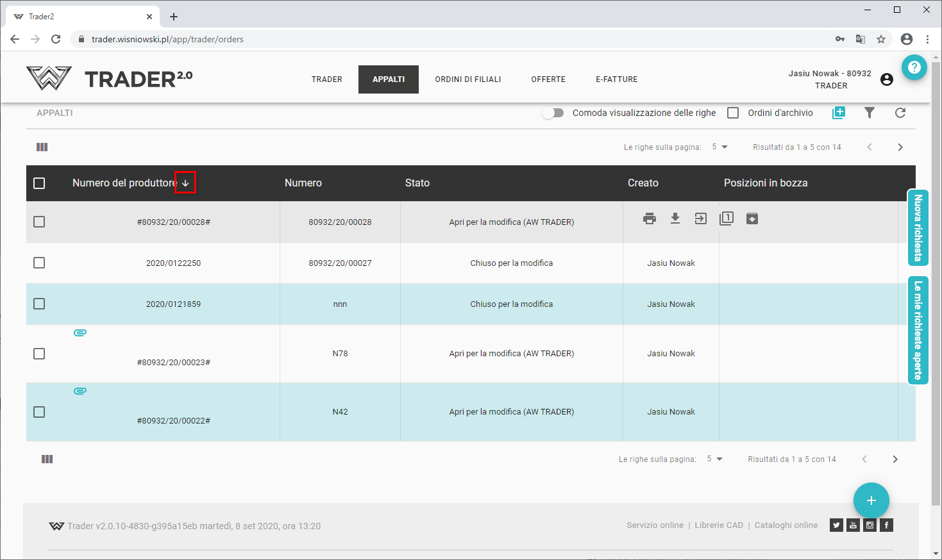Screen dimensions: 942x560
Task: Open the top column chooser icon
Action: pyautogui.click(x=42, y=147)
